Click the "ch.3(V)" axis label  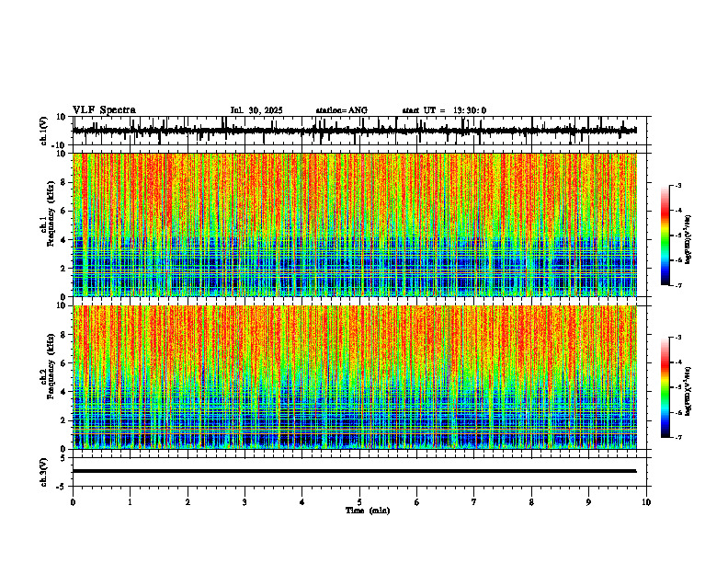[44, 472]
